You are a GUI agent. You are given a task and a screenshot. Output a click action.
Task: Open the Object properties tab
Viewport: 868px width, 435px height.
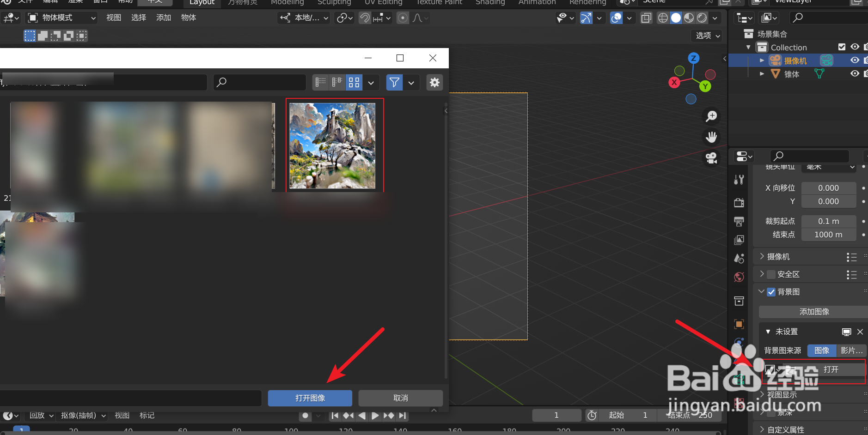[739, 324]
